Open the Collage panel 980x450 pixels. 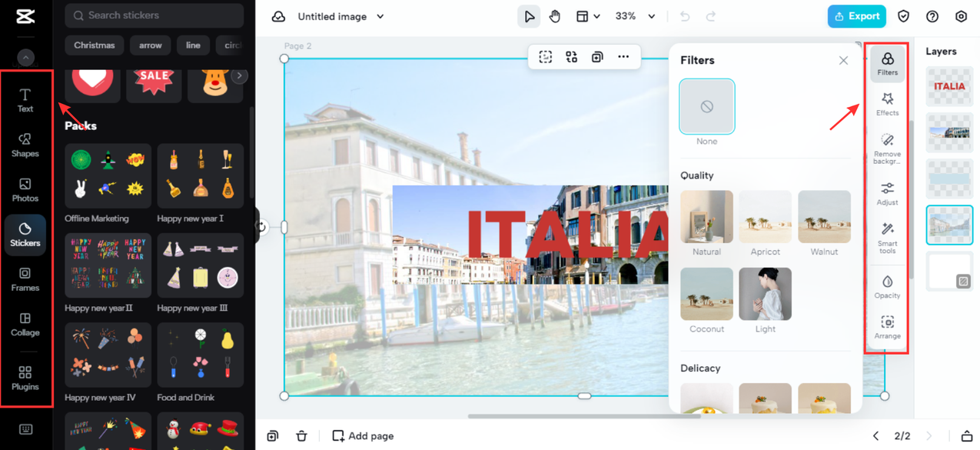coord(25,324)
